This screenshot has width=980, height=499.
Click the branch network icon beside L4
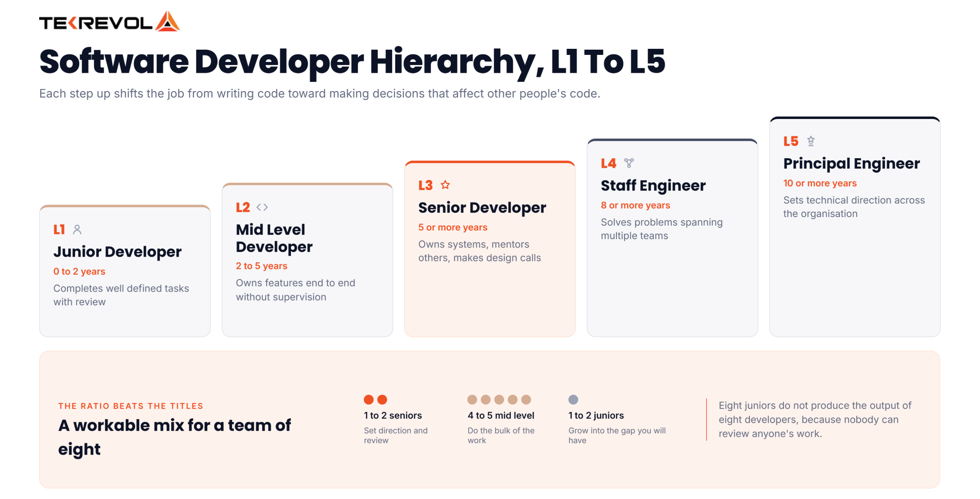pyautogui.click(x=629, y=163)
